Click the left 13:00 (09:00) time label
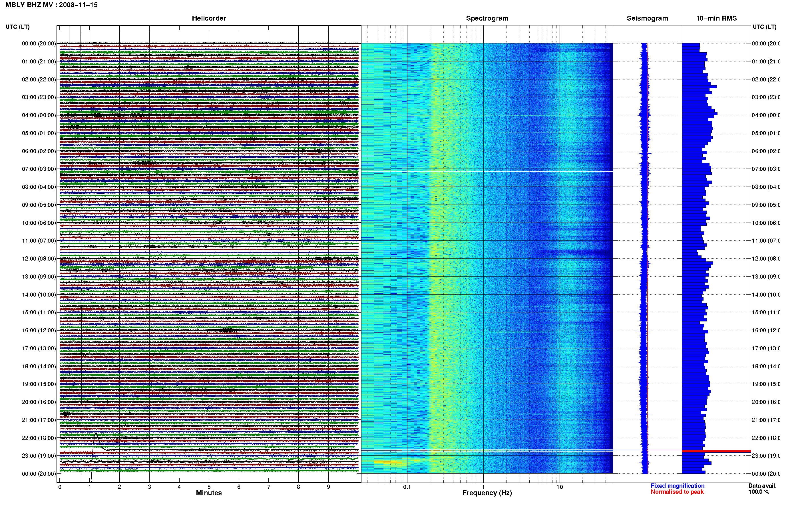This screenshot has width=812, height=508. point(39,277)
